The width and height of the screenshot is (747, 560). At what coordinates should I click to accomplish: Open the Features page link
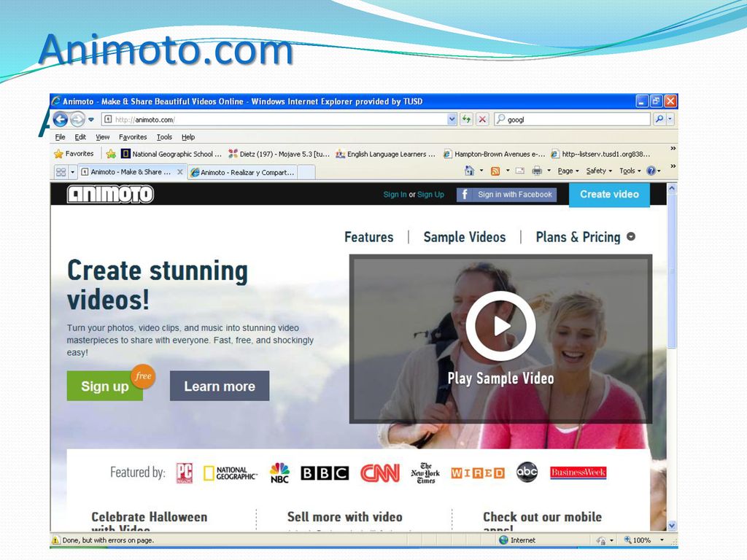pos(368,237)
